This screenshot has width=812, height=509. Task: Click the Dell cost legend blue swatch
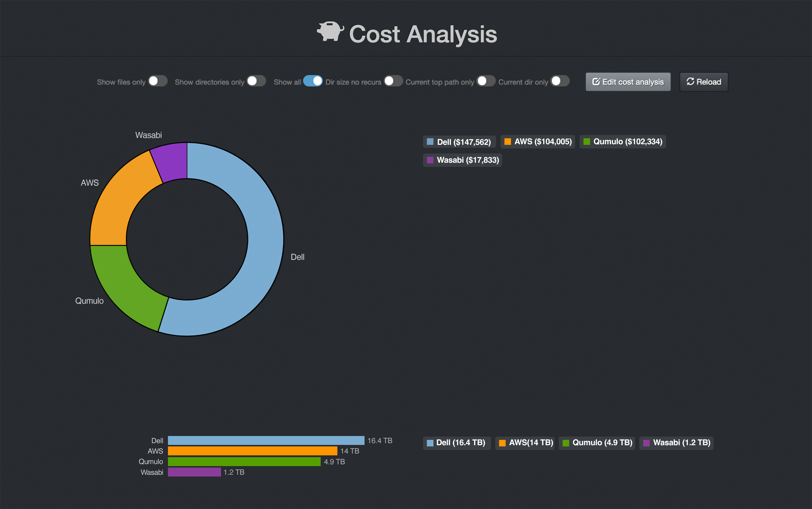point(430,142)
